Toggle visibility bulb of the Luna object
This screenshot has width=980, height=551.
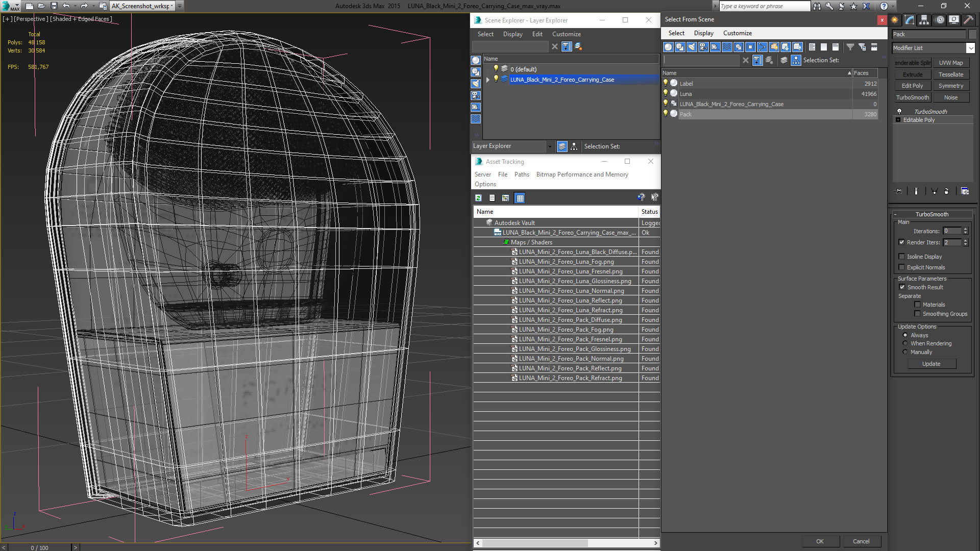tap(665, 93)
